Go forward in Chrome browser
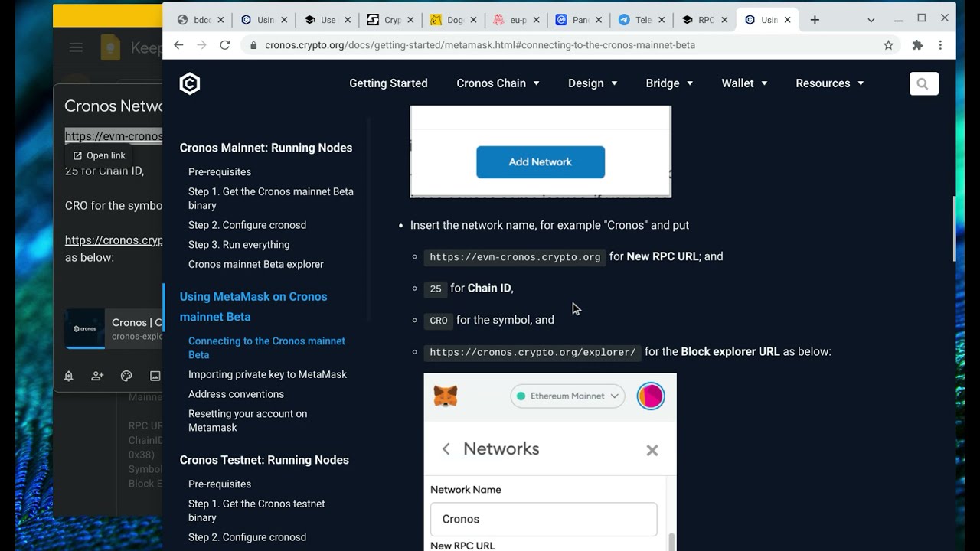This screenshot has height=551, width=980. (x=201, y=45)
